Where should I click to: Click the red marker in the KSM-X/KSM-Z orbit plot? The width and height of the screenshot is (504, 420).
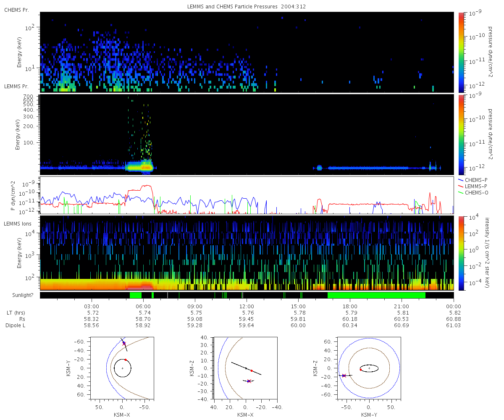[x=252, y=371]
